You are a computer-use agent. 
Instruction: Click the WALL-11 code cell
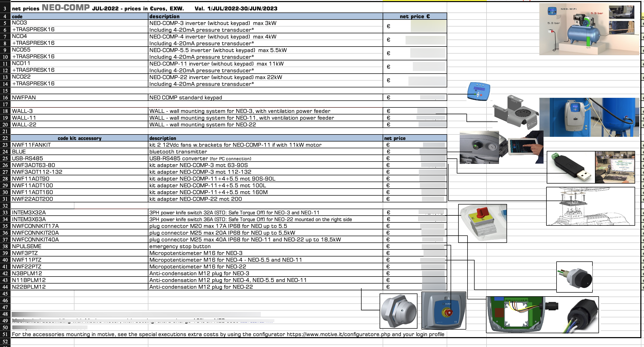(x=79, y=118)
